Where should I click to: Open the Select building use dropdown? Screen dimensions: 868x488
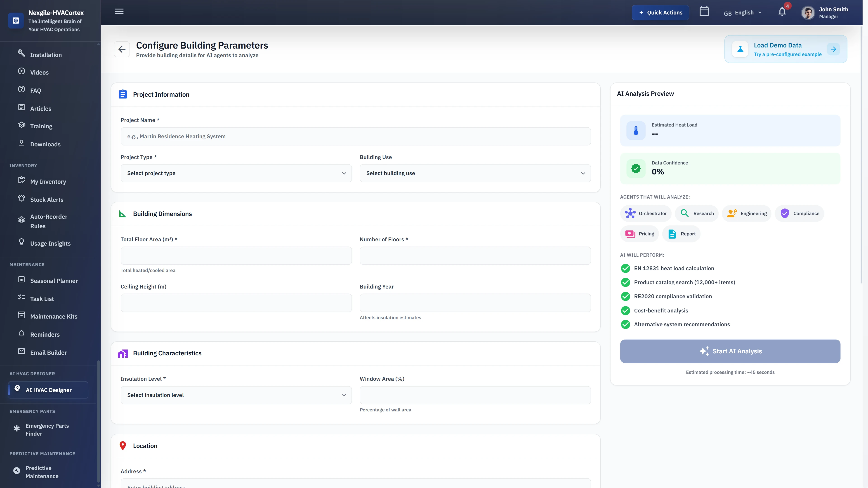pyautogui.click(x=475, y=173)
